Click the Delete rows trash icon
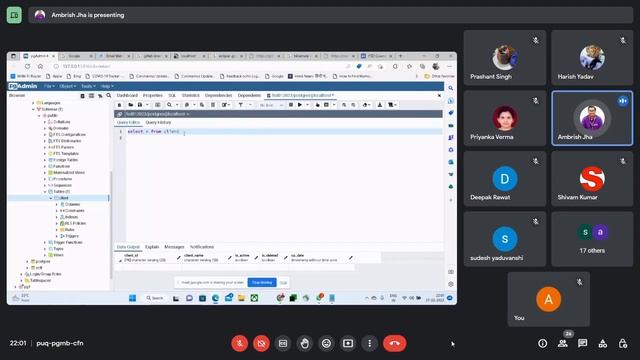Image resolution: width=640 pixels, height=360 pixels. click(x=213, y=105)
